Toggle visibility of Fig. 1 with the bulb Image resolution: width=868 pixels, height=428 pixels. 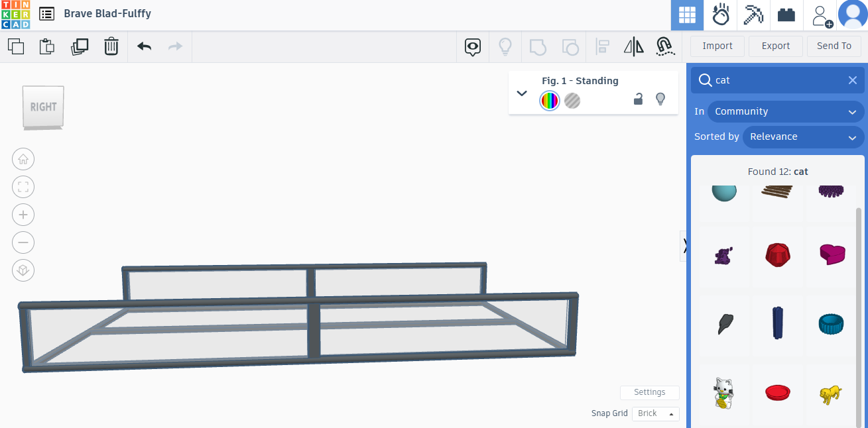coord(660,98)
